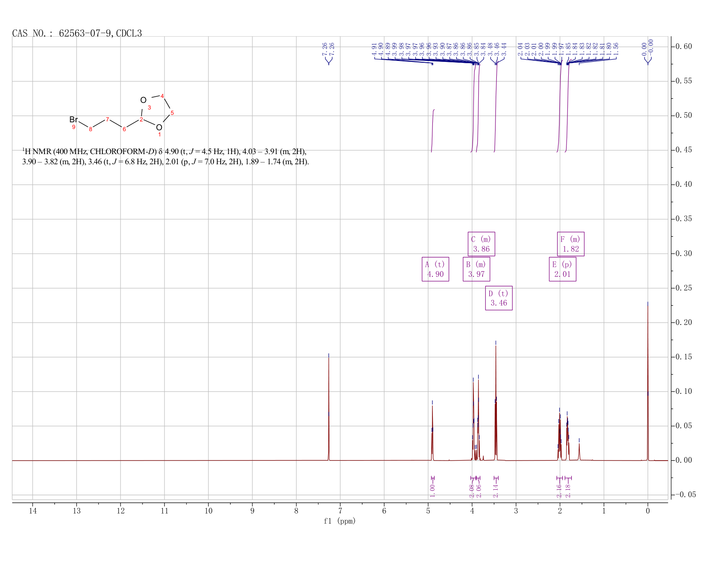
Task: Click multiplet box A (t) 4.90
Action: click(435, 269)
